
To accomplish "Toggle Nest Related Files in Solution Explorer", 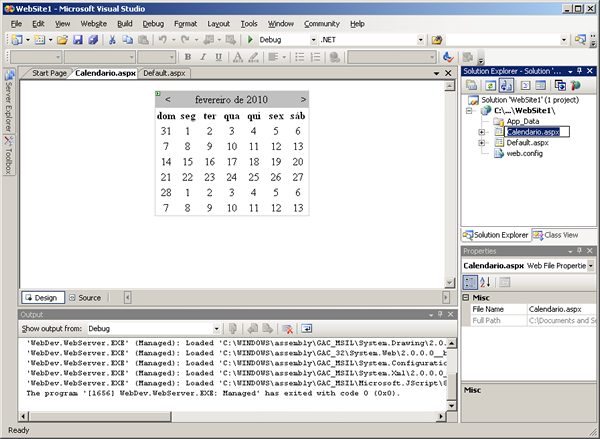I will 506,85.
